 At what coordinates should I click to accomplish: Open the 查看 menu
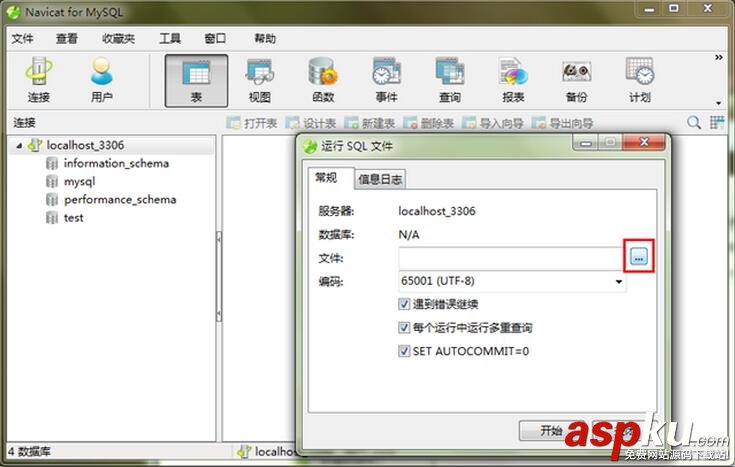pos(67,38)
